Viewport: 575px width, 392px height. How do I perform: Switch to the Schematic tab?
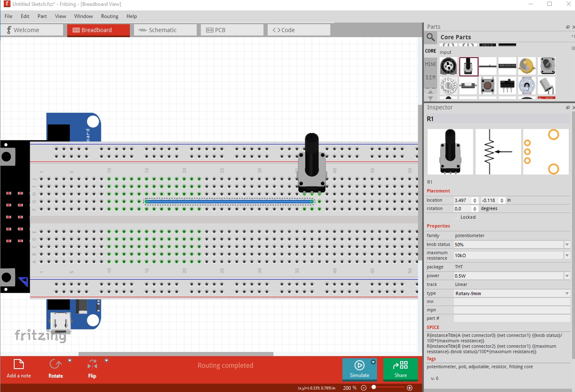coord(165,30)
